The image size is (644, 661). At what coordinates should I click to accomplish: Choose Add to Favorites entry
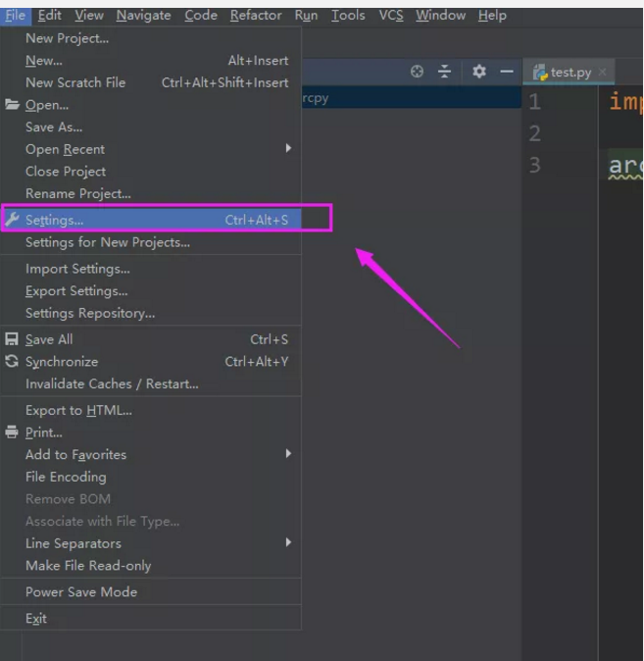point(151,454)
